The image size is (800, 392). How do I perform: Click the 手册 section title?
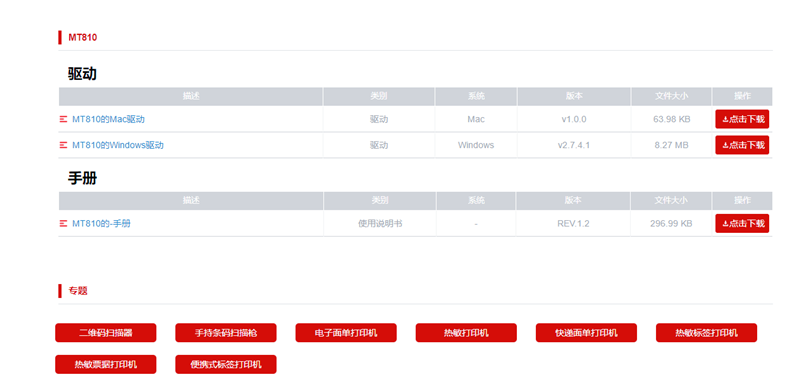pyautogui.click(x=82, y=178)
